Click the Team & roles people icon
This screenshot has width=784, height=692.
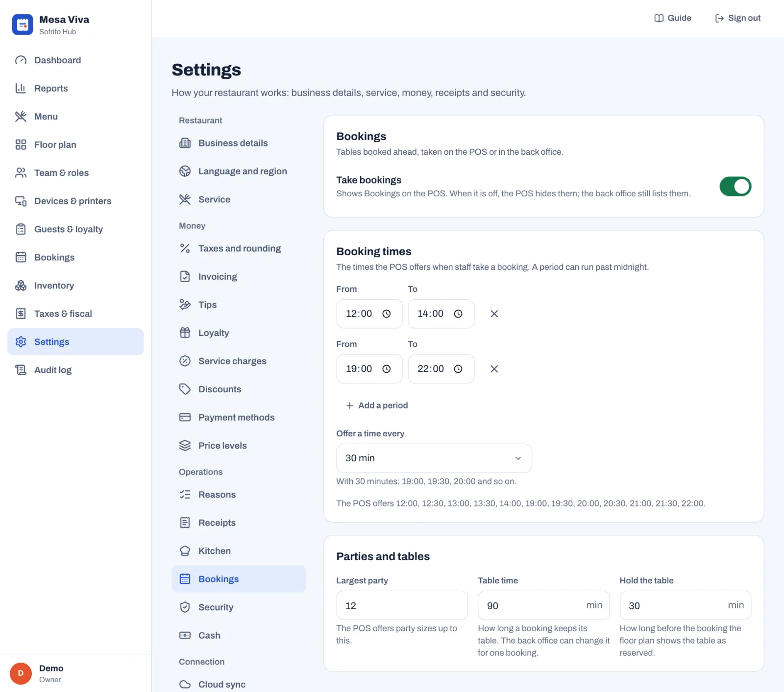coord(21,173)
